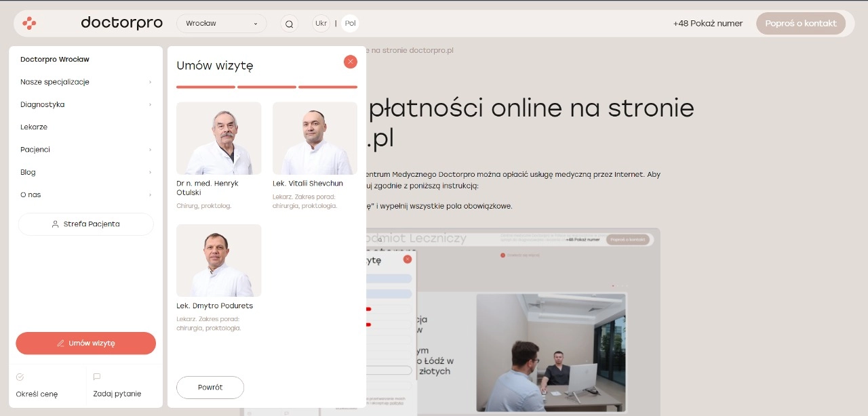Click the Umów wizytę panel title
The height and width of the screenshot is (416, 868).
pos(214,66)
